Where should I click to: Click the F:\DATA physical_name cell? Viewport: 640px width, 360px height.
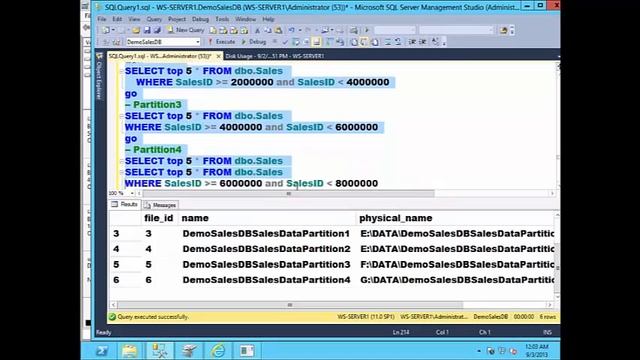pyautogui.click(x=456, y=264)
